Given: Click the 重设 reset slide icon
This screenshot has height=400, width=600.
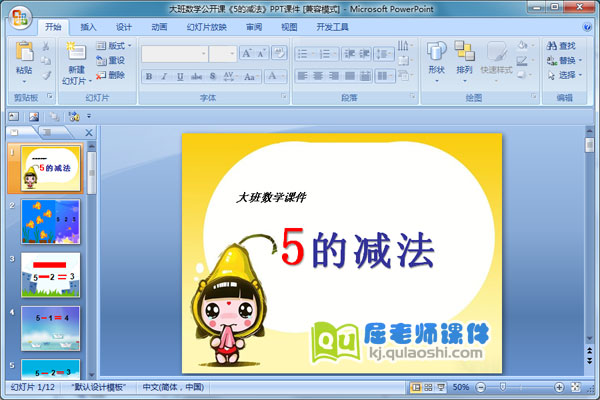Looking at the screenshot, I should (x=101, y=60).
